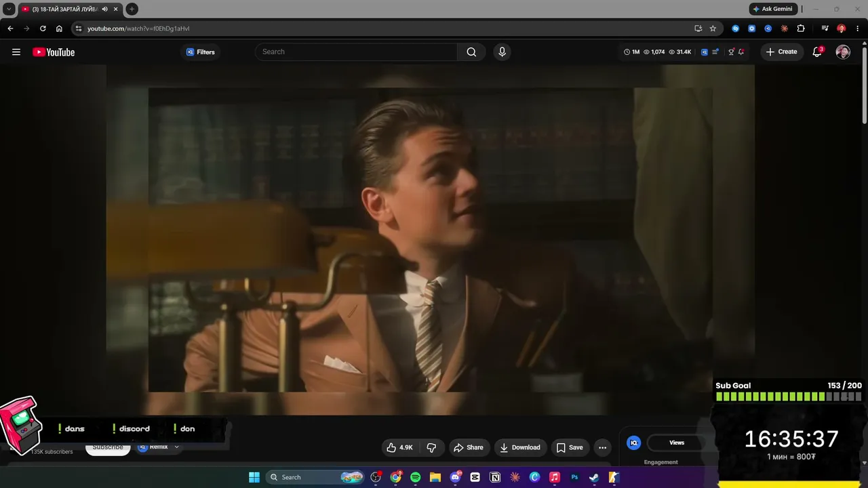The height and width of the screenshot is (488, 868).
Task: Select the YouTube video tab
Action: click(x=70, y=9)
